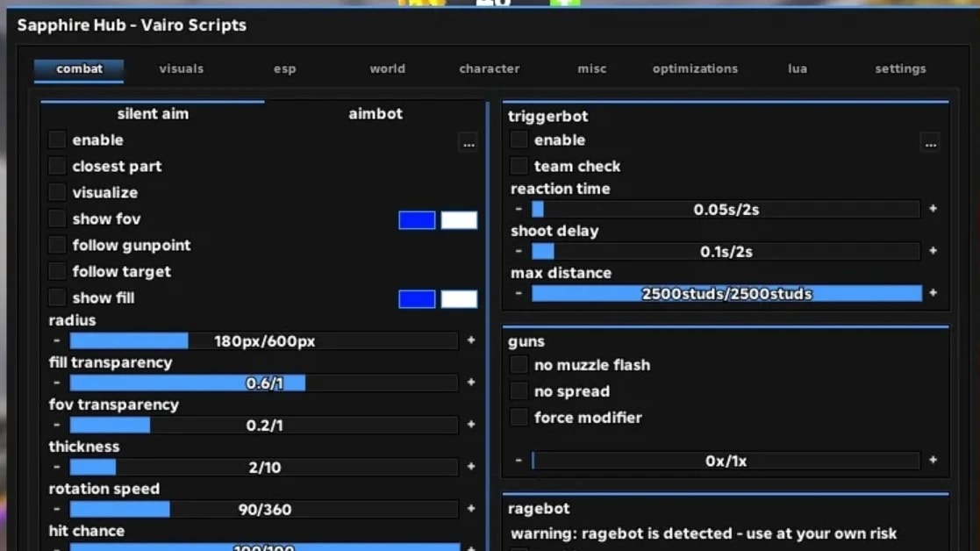Switch to the visuals tab

pyautogui.click(x=182, y=68)
